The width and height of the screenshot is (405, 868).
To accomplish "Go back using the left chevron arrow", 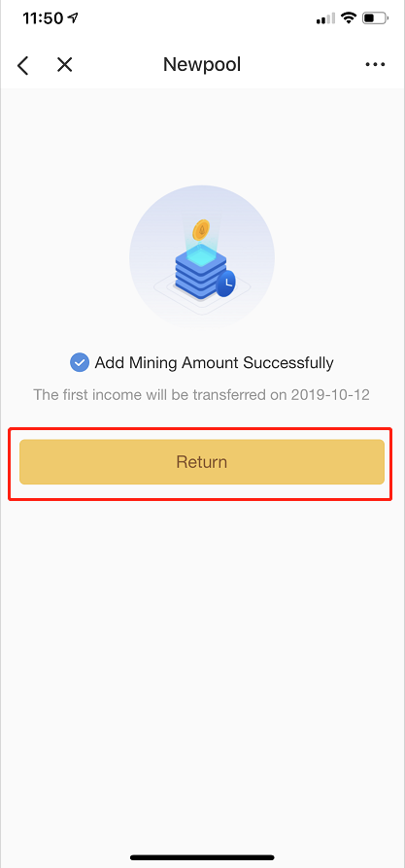I will click(22, 65).
